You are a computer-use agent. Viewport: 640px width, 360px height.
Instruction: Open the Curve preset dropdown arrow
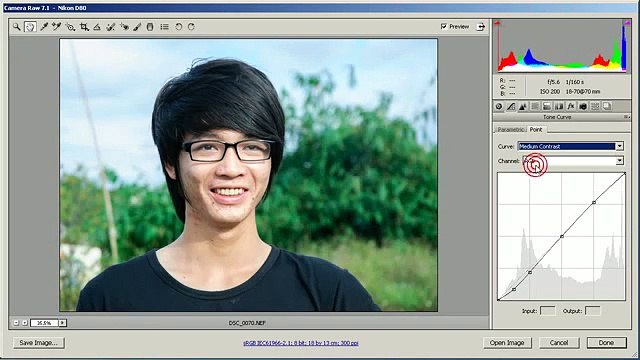[620, 147]
